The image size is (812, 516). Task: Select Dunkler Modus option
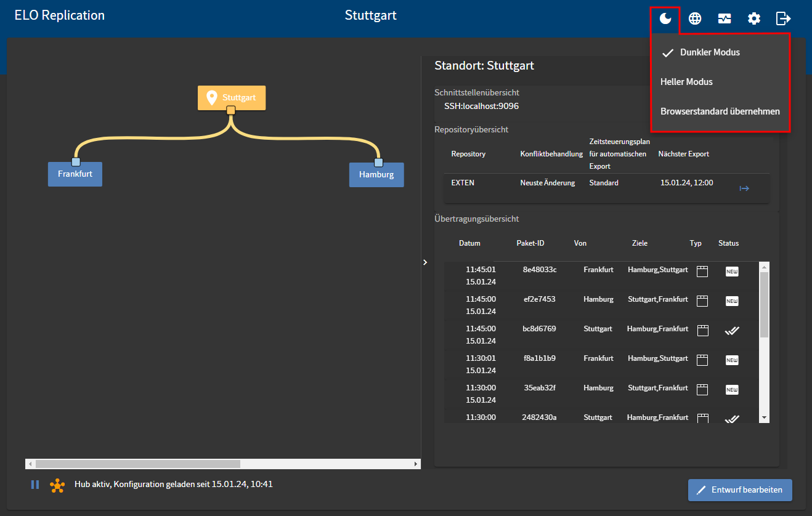pos(720,52)
